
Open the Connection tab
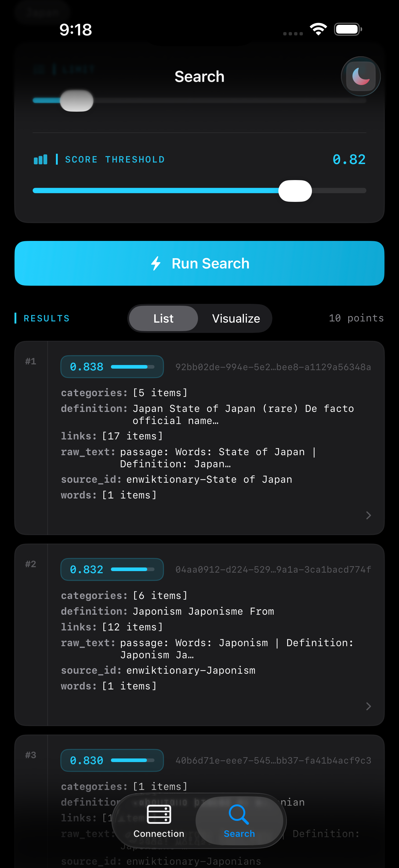(159, 820)
